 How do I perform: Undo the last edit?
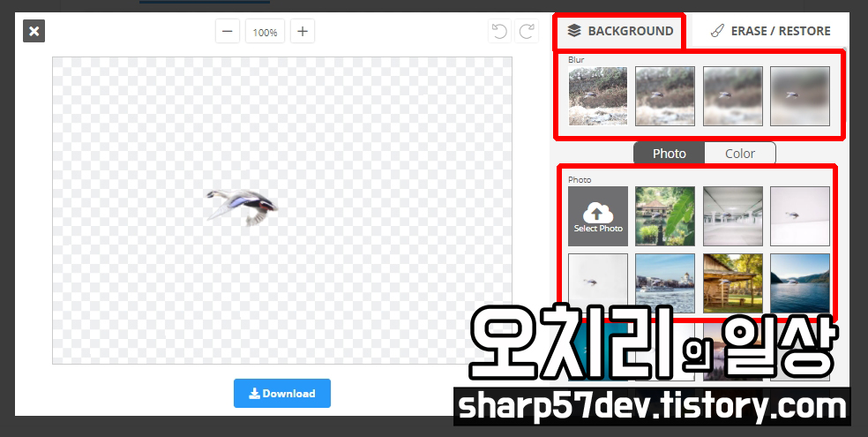499,31
